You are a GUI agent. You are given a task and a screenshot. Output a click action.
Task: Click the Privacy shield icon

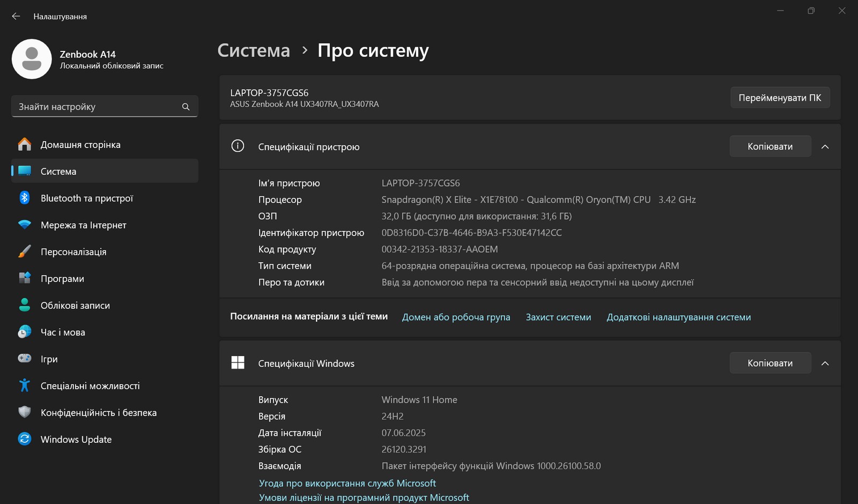click(x=25, y=412)
